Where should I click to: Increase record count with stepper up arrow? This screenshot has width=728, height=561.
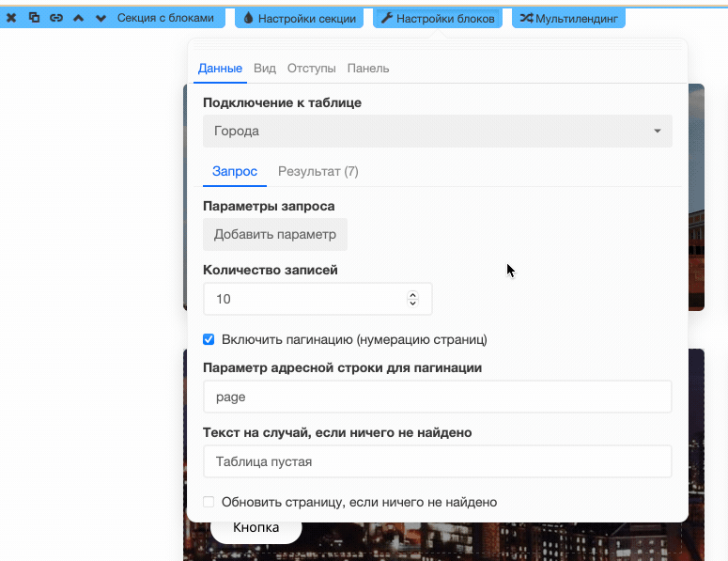pos(412,294)
